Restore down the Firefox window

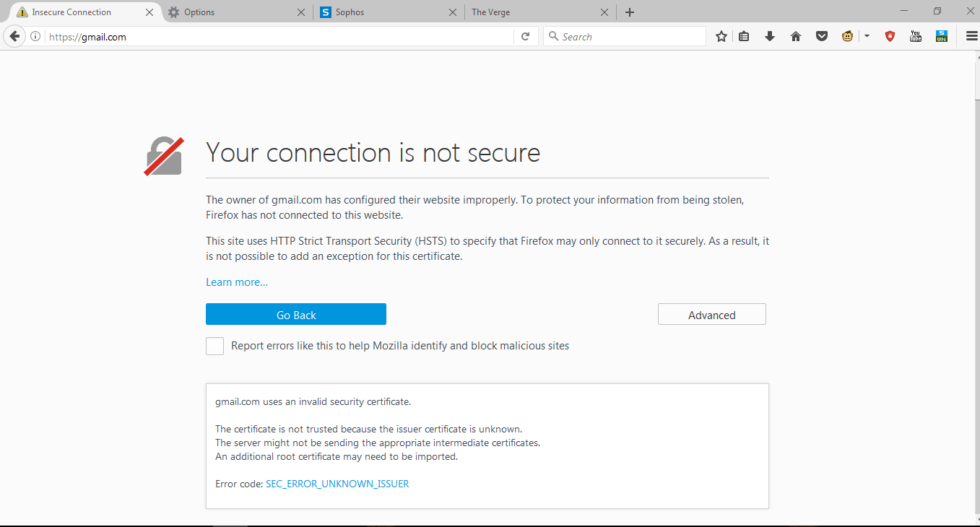click(x=937, y=11)
